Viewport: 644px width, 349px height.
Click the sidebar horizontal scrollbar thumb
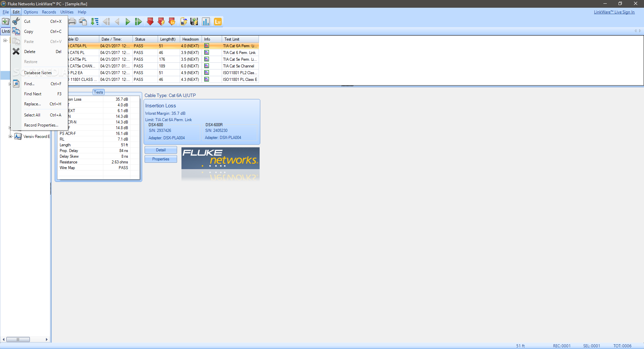point(18,340)
